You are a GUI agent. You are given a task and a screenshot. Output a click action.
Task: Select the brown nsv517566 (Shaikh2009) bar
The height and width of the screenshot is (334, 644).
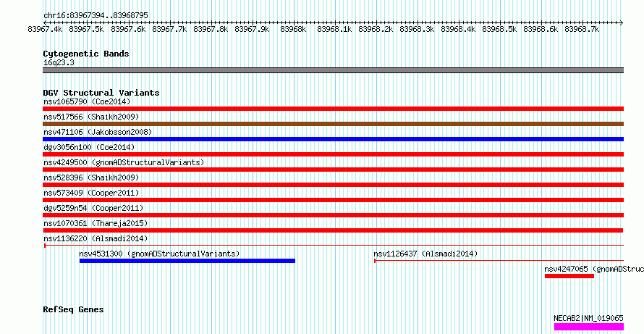pyautogui.click(x=333, y=124)
